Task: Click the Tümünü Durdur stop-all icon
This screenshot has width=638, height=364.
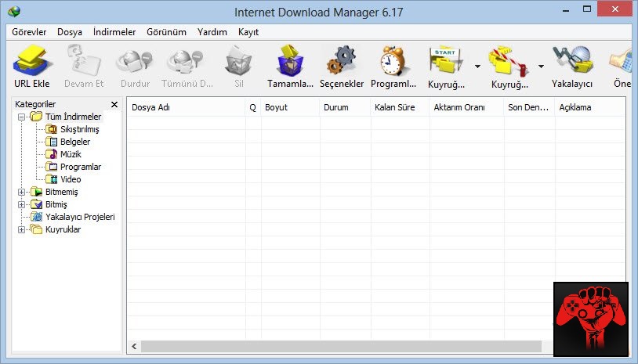Action: coord(186,61)
